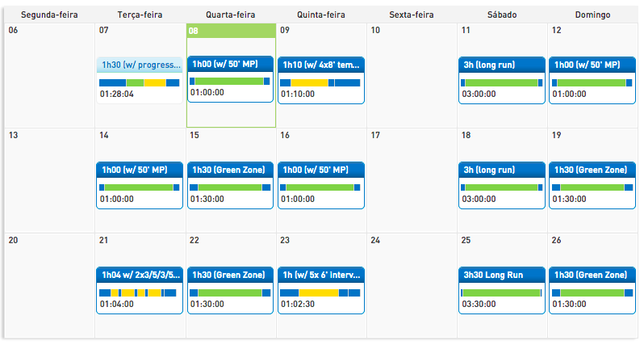Open day 23 5x 6' intervals workout
644x345 pixels.
click(320, 275)
